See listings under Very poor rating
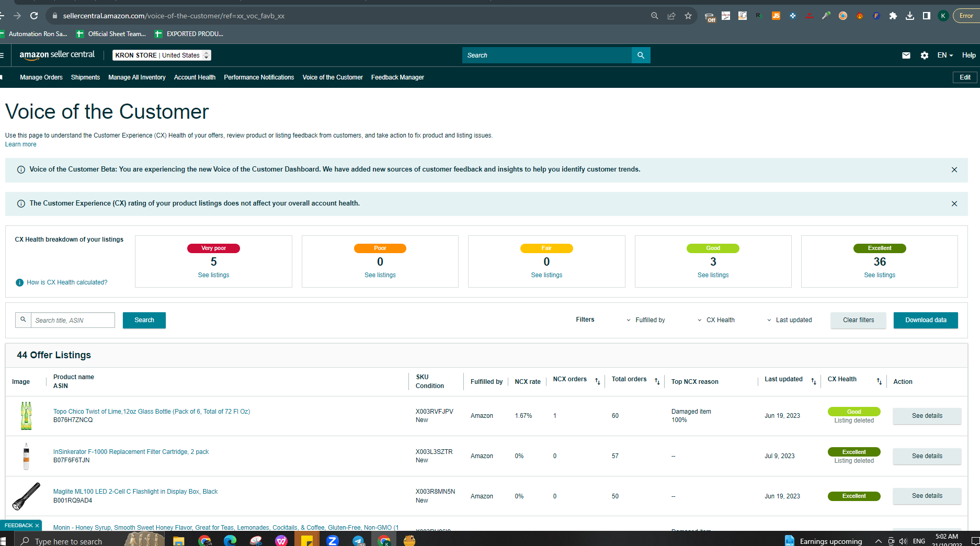This screenshot has height=546, width=980. pos(213,275)
